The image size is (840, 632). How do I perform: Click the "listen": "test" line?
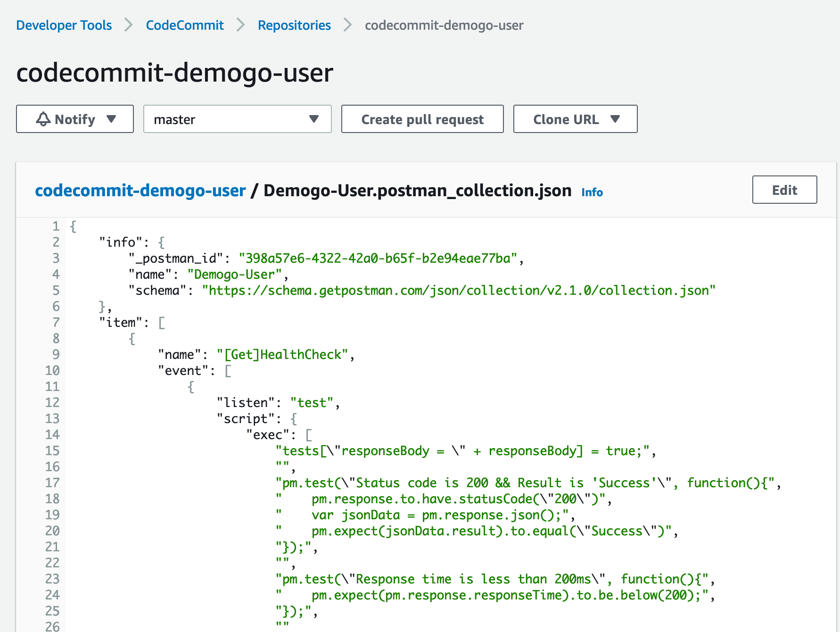278,403
